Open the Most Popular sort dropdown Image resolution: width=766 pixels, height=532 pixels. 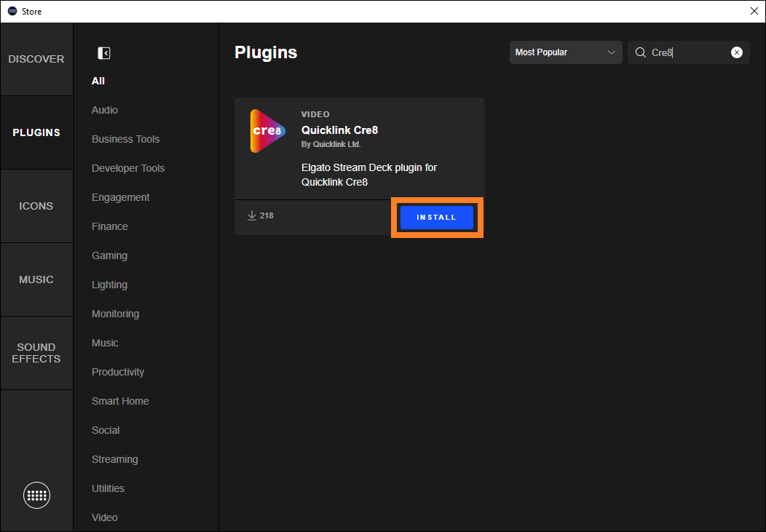tap(566, 52)
